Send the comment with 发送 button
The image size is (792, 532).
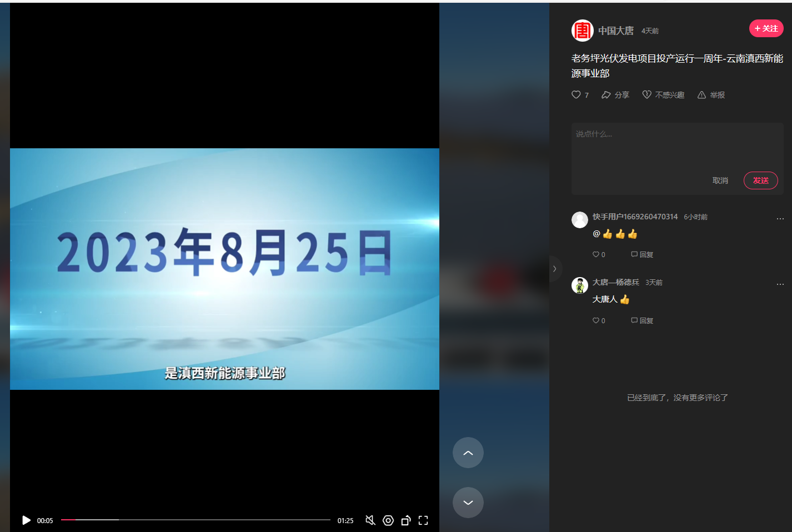(760, 180)
